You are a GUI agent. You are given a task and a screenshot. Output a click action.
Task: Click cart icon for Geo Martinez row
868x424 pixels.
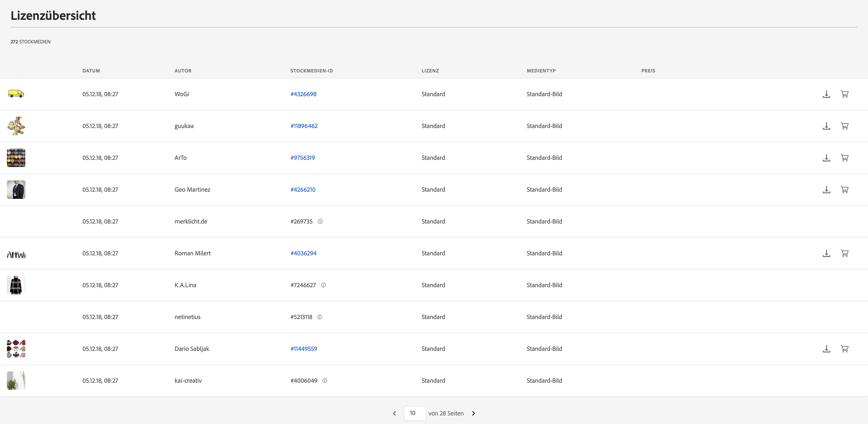[x=845, y=190]
